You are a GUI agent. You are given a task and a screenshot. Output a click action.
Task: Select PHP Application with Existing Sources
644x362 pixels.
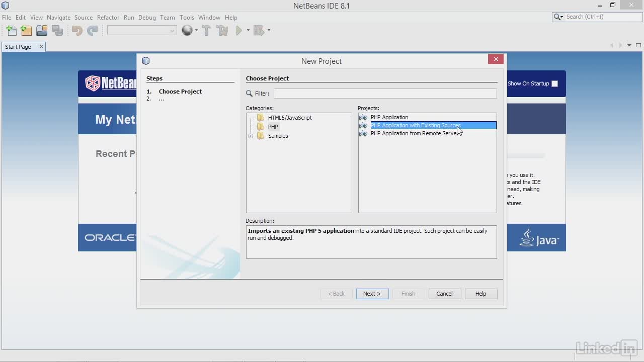[433, 125]
